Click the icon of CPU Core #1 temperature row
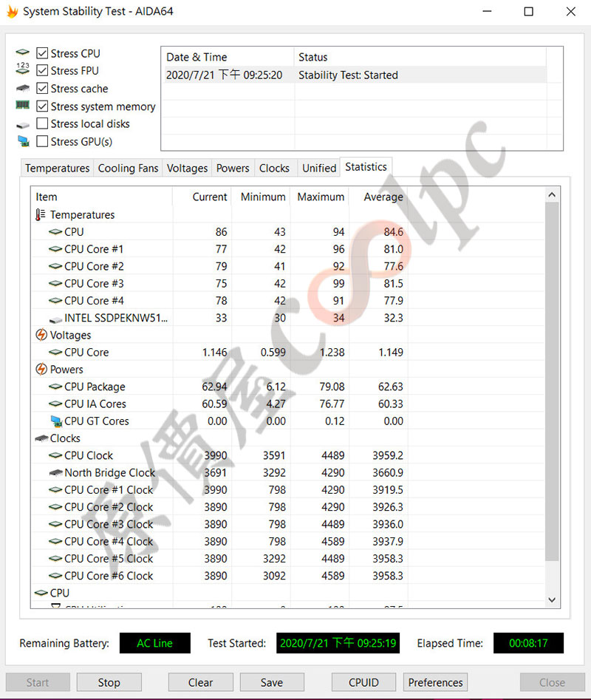This screenshot has width=591, height=700. pyautogui.click(x=55, y=248)
